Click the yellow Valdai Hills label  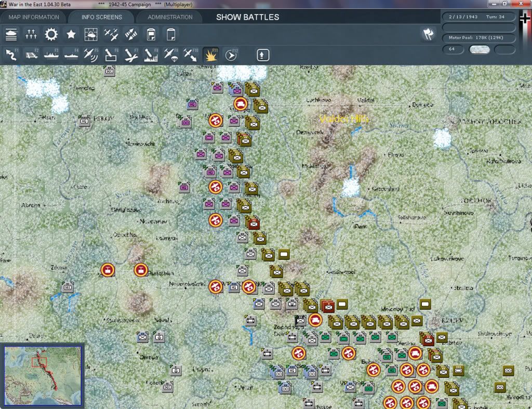344,119
